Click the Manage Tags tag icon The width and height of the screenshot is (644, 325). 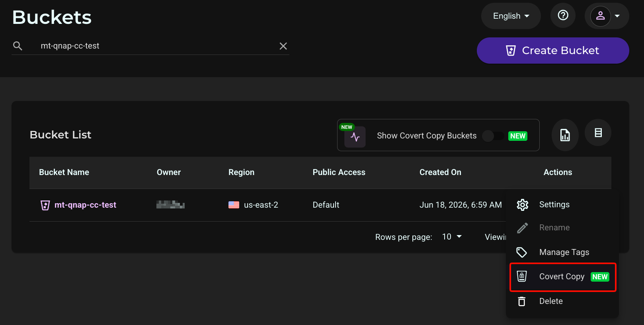pos(521,252)
